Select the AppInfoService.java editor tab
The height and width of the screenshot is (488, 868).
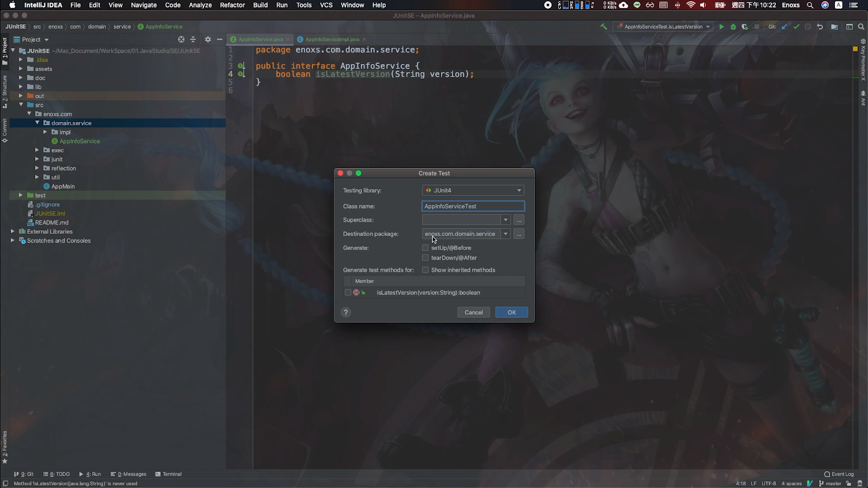pos(260,39)
